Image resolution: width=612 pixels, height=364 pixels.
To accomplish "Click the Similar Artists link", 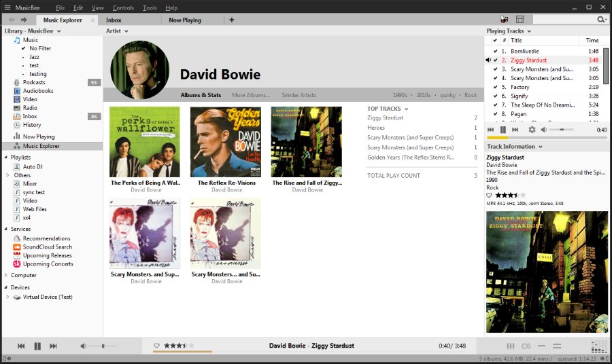I will tap(299, 95).
